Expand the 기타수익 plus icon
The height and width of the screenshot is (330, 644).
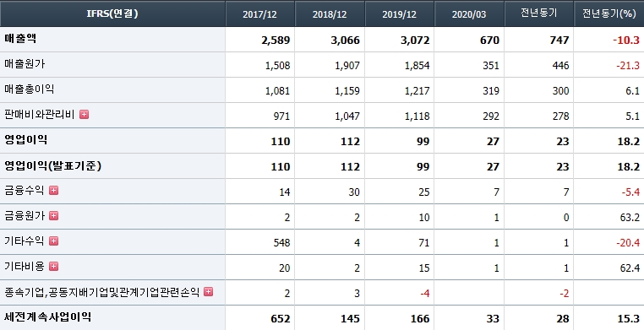coord(53,241)
